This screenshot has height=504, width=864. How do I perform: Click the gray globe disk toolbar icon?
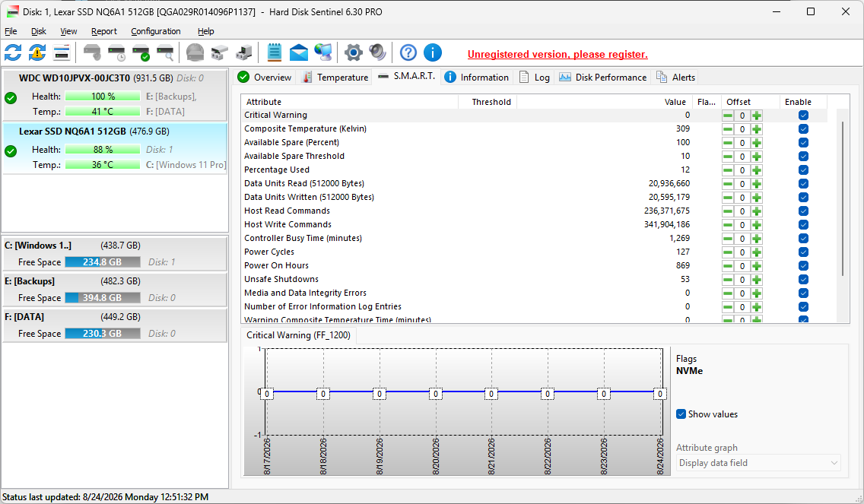[x=195, y=53]
